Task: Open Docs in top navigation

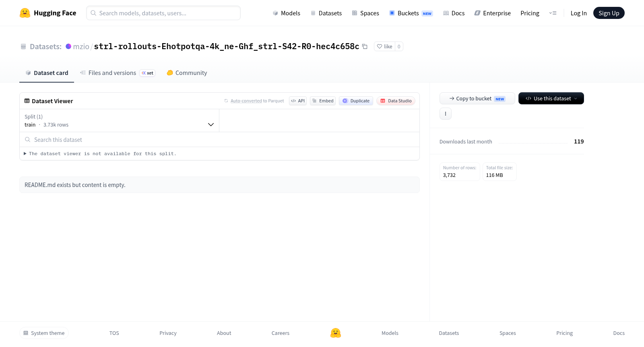Action: [x=454, y=13]
